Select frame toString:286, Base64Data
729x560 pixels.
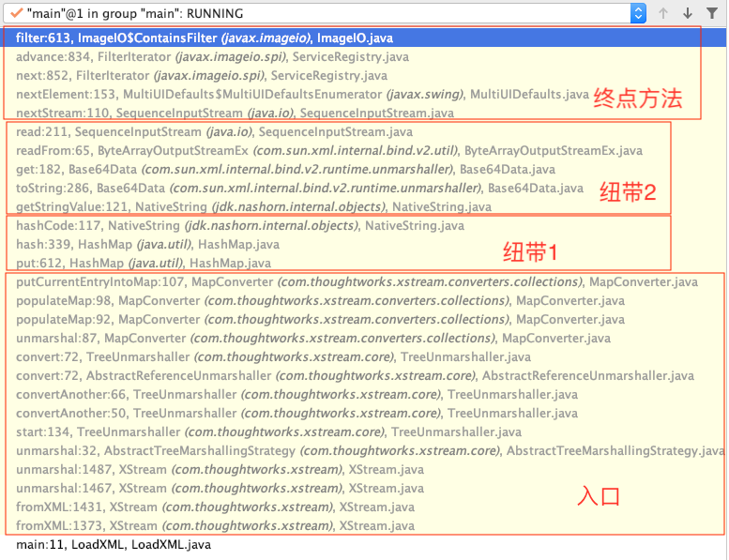pos(364,188)
